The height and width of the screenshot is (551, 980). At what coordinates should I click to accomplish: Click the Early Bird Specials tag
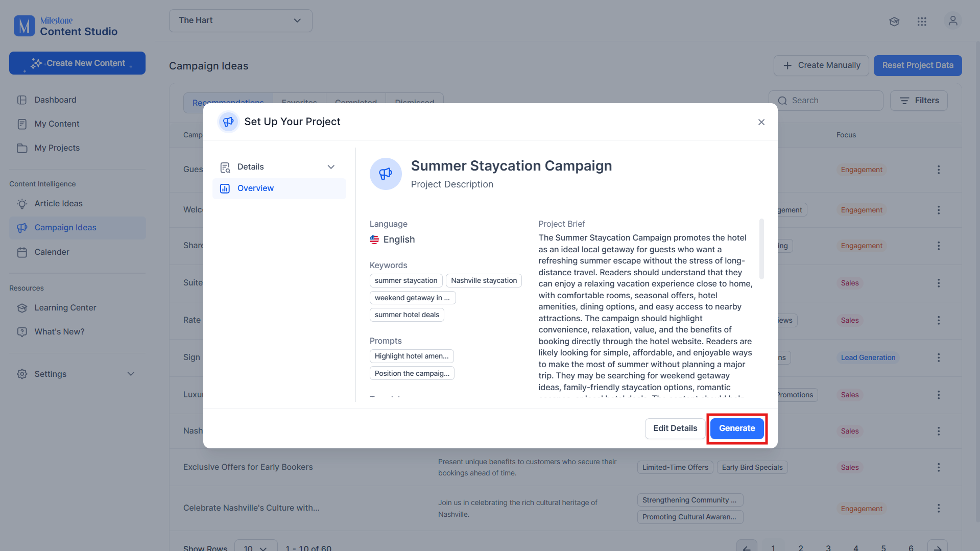click(752, 468)
